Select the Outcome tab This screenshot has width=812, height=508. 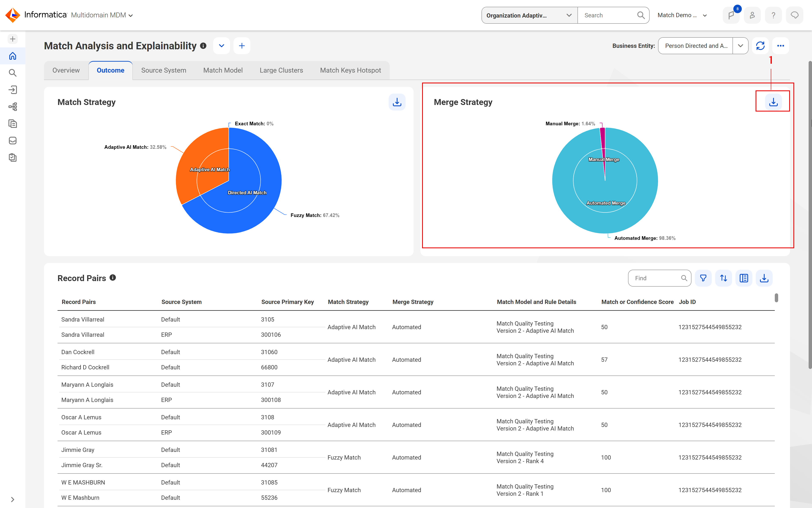click(110, 70)
